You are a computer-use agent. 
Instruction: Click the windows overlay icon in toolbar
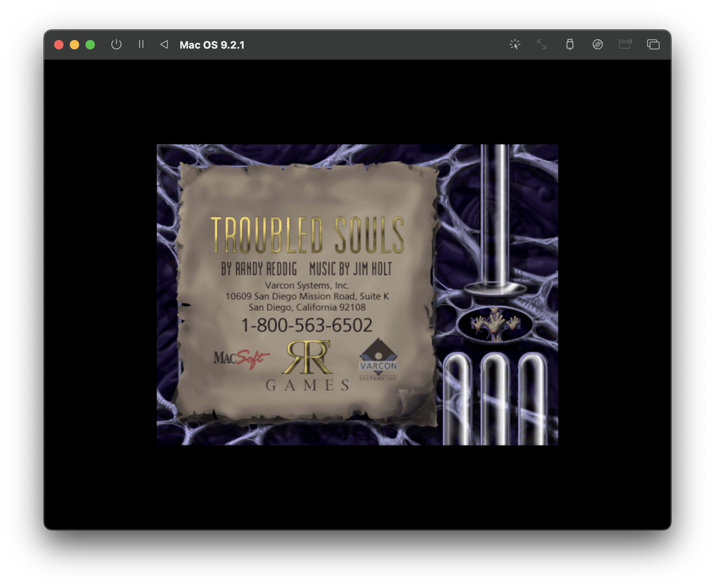click(653, 44)
